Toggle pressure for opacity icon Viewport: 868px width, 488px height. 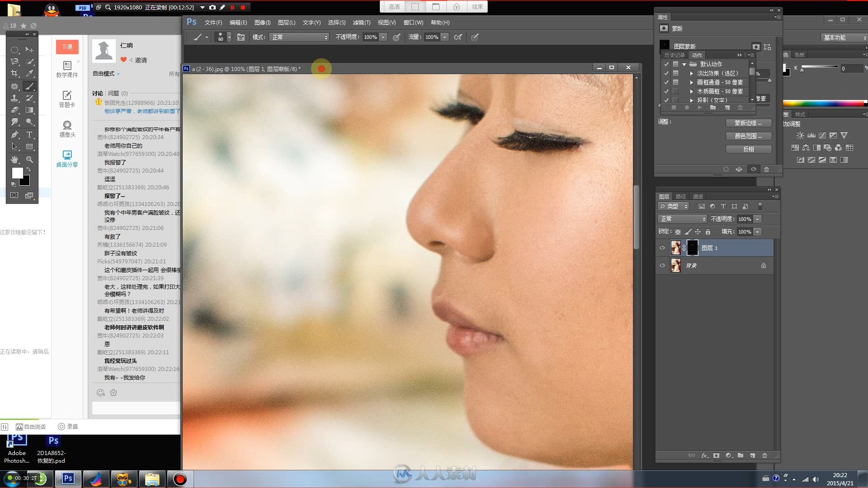pos(396,37)
